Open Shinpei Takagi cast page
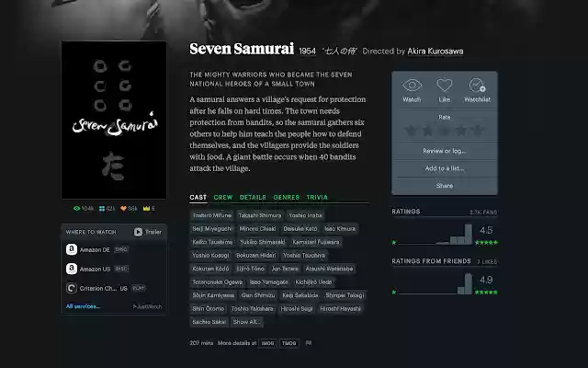The height and width of the screenshot is (368, 588). 345,295
